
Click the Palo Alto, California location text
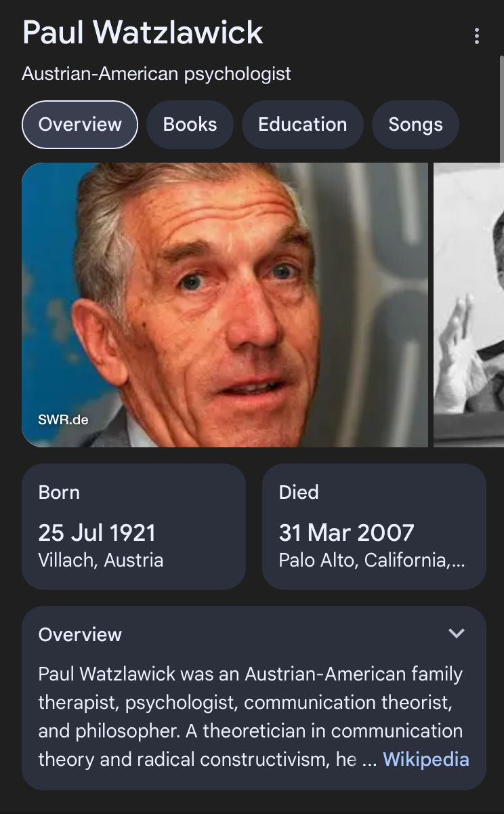click(371, 561)
